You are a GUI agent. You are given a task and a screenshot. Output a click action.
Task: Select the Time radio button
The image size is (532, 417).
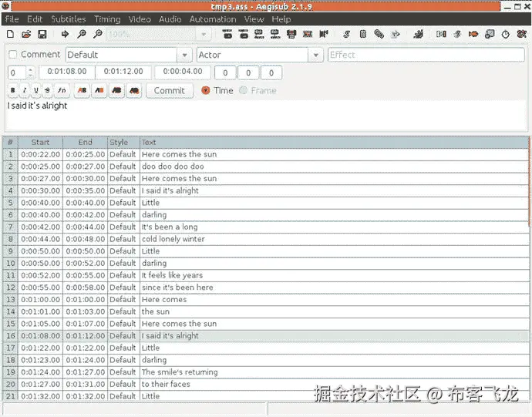click(206, 90)
